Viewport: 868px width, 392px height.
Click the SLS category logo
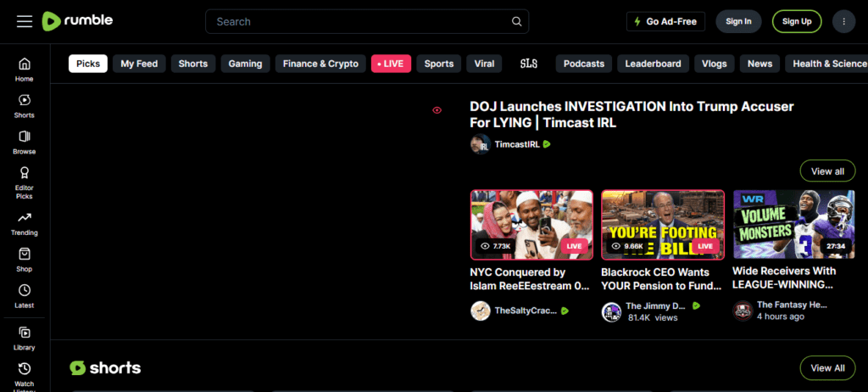pyautogui.click(x=529, y=63)
